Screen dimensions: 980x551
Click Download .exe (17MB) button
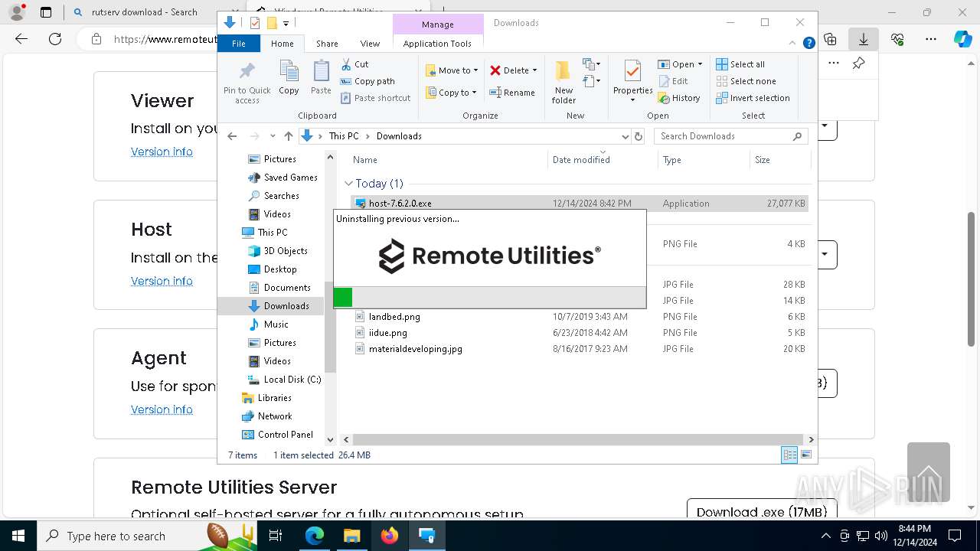tap(762, 512)
